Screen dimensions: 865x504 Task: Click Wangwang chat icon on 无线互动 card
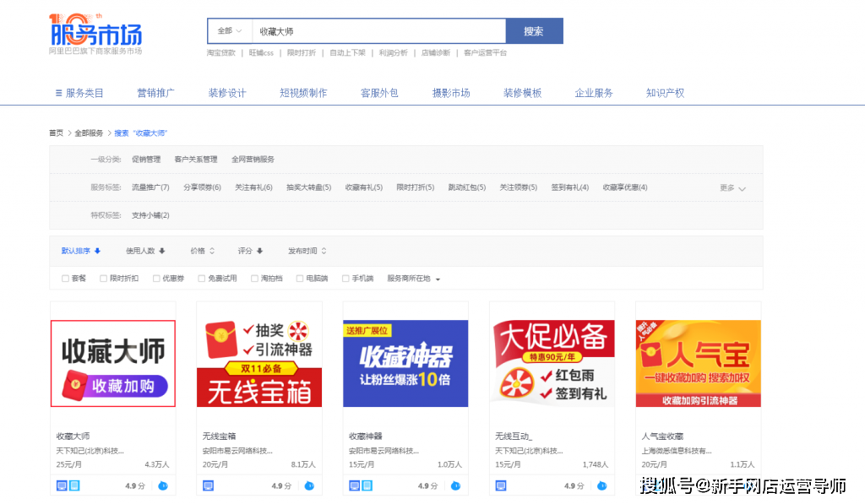(601, 485)
